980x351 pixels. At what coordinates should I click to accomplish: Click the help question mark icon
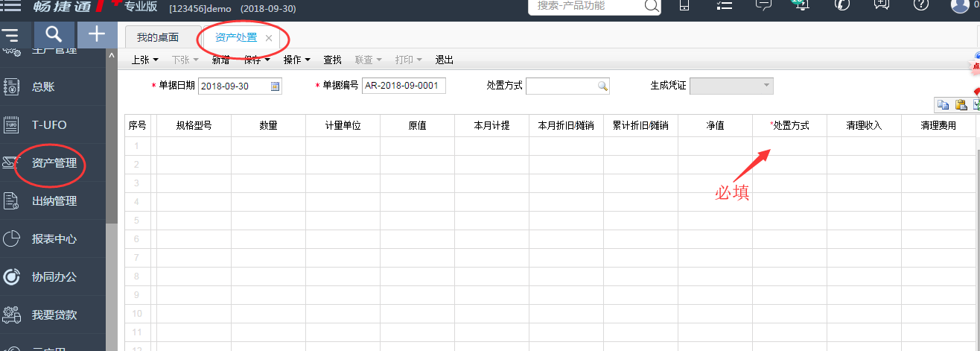click(920, 5)
